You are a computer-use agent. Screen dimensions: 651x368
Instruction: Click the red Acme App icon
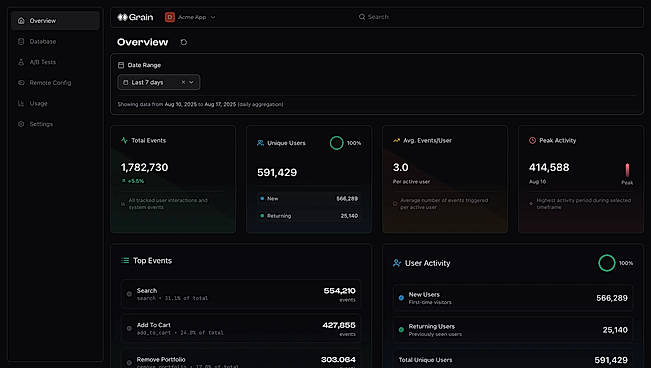point(169,17)
